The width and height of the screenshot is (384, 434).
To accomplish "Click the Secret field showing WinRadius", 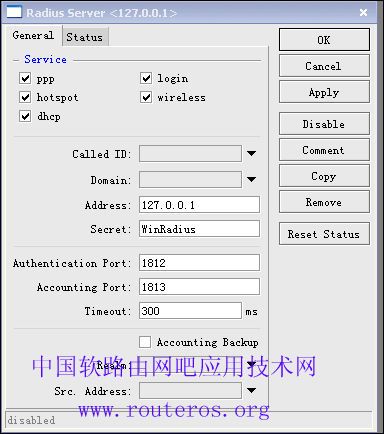I will click(199, 229).
